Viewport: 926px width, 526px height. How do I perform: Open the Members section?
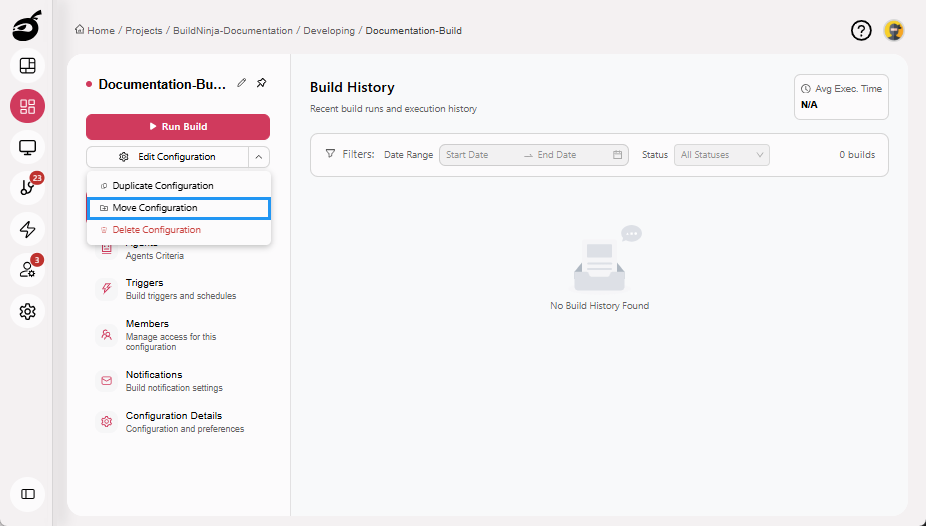pos(177,335)
